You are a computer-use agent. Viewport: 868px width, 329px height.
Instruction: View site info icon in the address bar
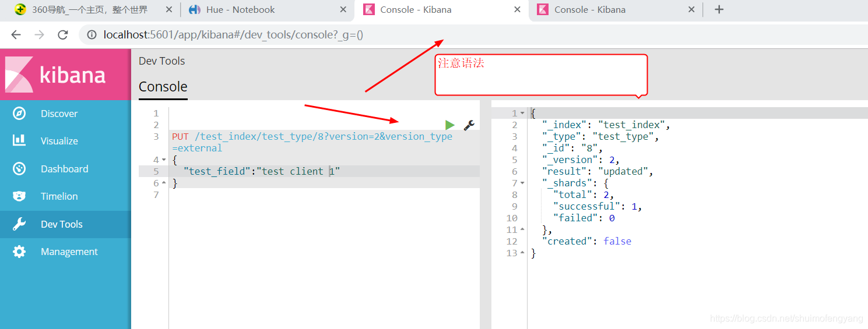(x=92, y=35)
